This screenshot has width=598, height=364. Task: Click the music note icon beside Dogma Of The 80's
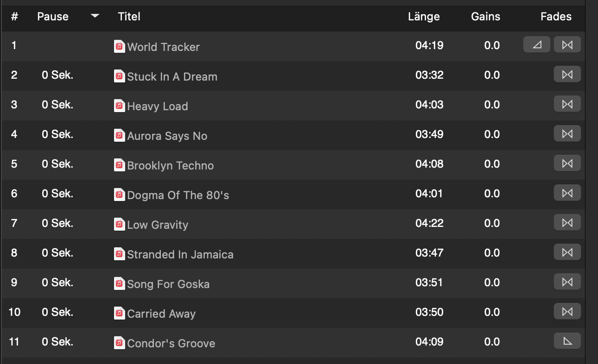coord(119,195)
